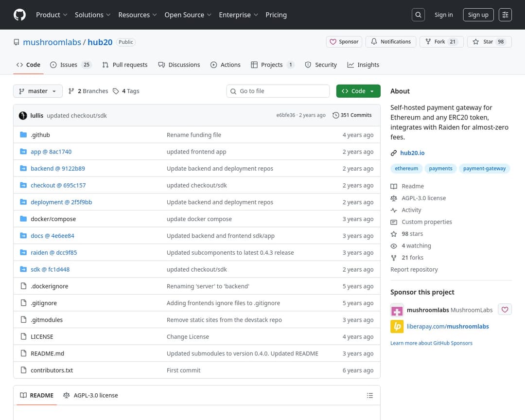Star the hub20 repository
The image size is (525, 420).
489,42
